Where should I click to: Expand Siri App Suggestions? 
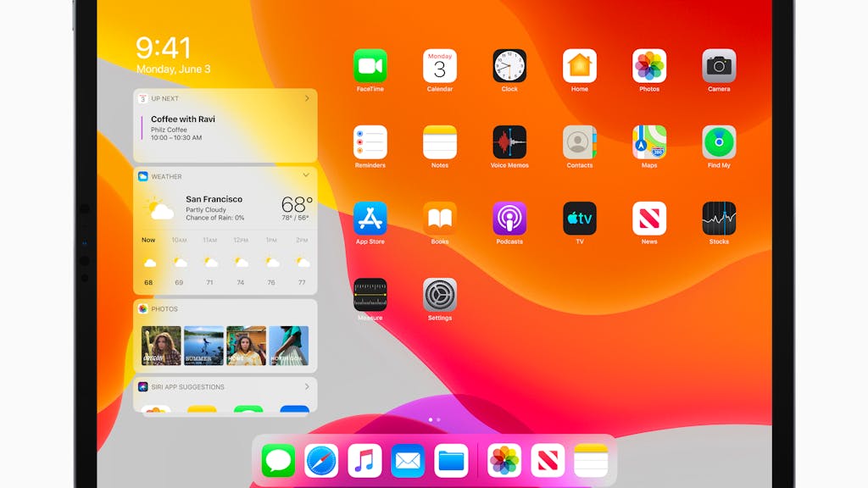click(x=307, y=386)
